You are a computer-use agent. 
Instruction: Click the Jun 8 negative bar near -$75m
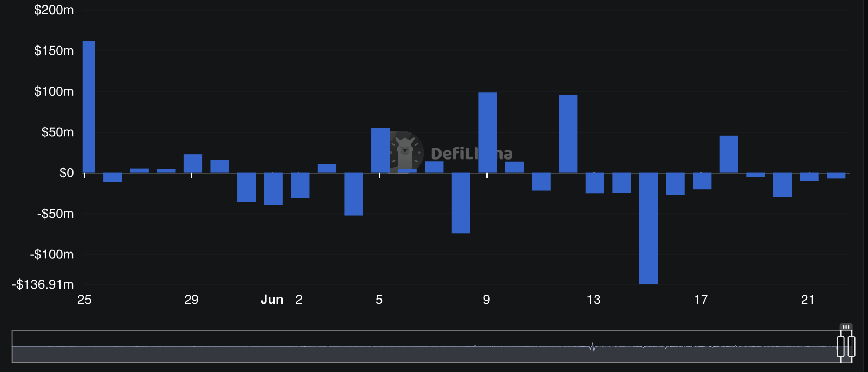[x=461, y=203]
